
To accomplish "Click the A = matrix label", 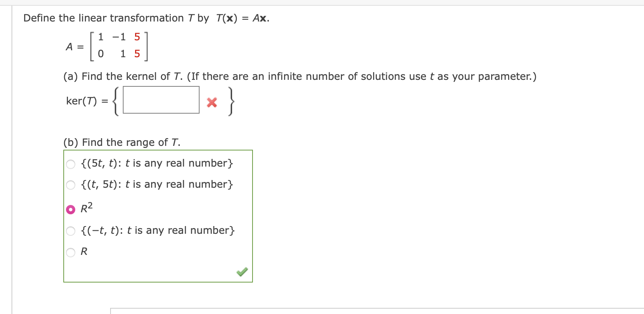I will pos(74,46).
